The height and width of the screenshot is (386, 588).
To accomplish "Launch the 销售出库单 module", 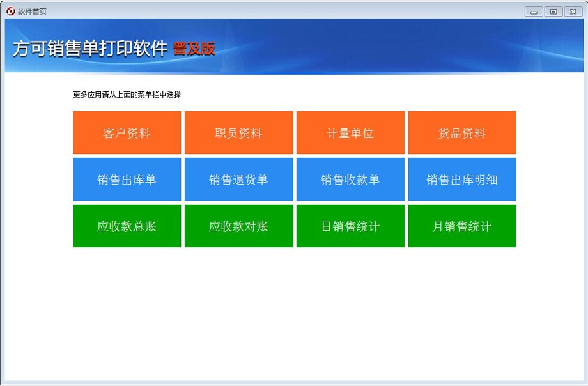I will (x=127, y=180).
